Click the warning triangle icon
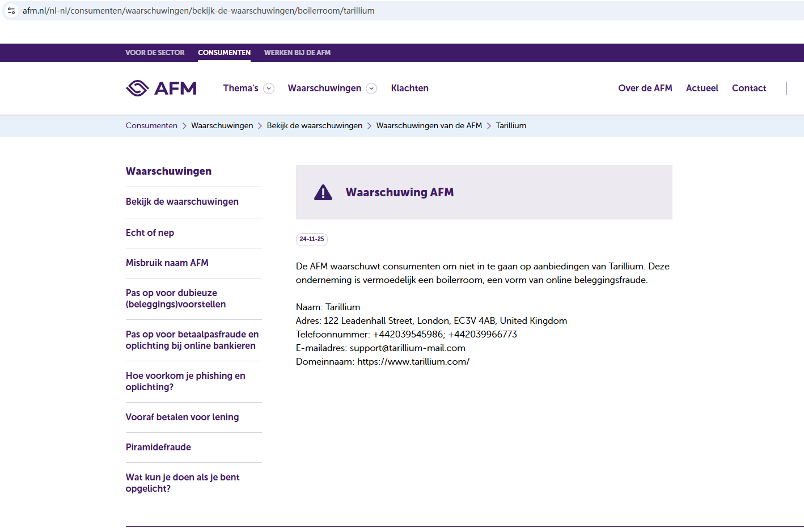The height and width of the screenshot is (532, 804). pos(323,192)
